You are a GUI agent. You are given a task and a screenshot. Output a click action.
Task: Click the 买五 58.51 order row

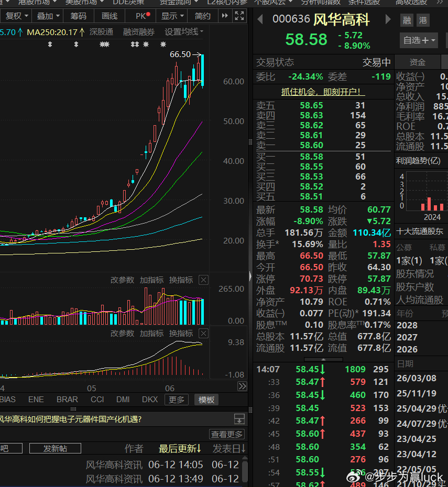click(323, 196)
